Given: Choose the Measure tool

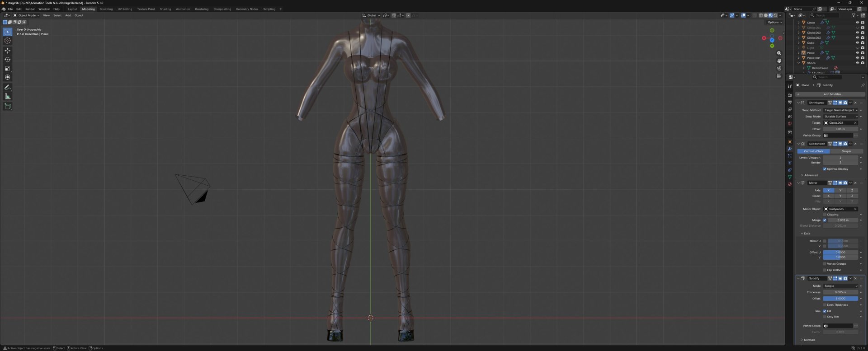Looking at the screenshot, I should (x=8, y=96).
